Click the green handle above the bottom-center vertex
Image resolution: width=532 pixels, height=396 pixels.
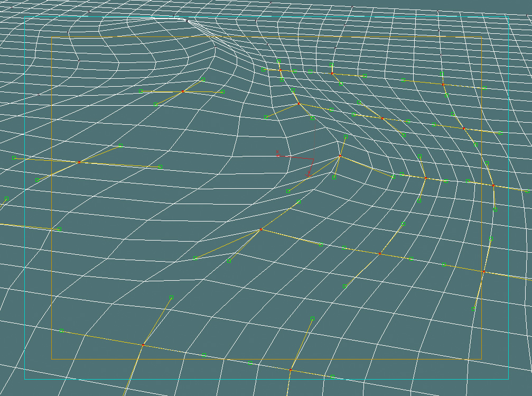pyautogui.click(x=312, y=318)
